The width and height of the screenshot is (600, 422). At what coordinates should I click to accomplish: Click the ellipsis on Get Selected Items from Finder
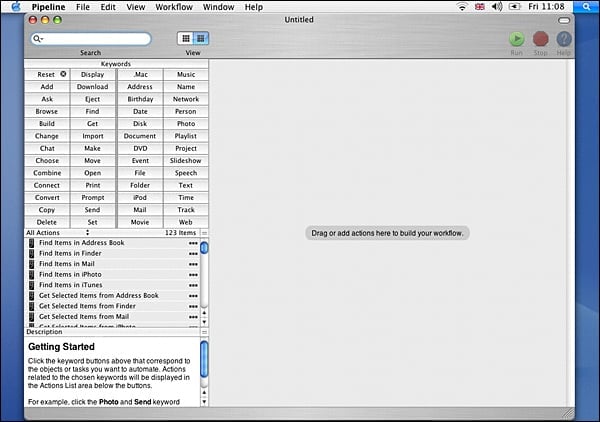[x=193, y=306]
